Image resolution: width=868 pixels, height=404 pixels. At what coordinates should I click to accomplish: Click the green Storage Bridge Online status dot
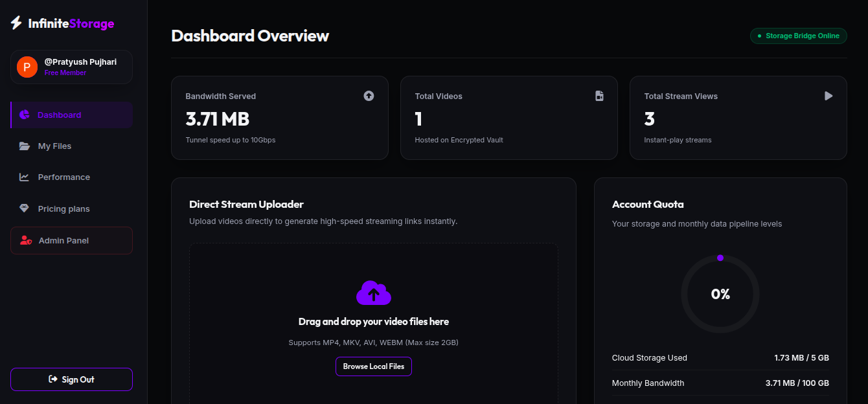(x=759, y=36)
